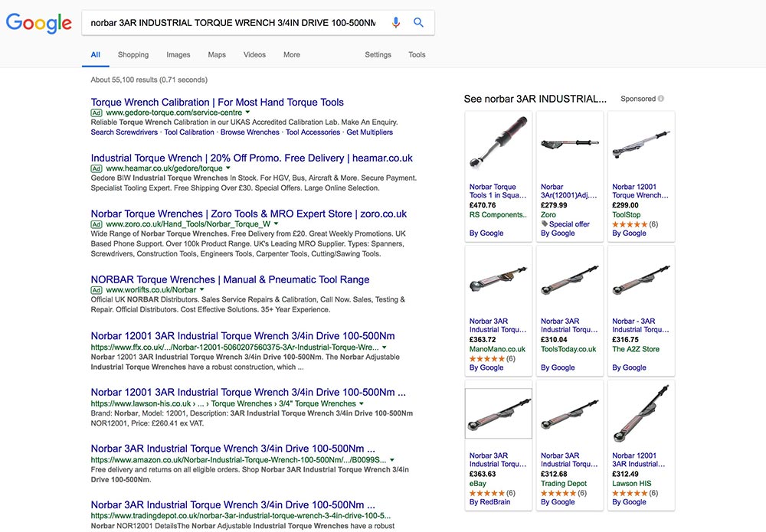Click Norbar 12001 Torque Wrench... ToolStop title
Screen dimensions: 766x532
[640, 191]
